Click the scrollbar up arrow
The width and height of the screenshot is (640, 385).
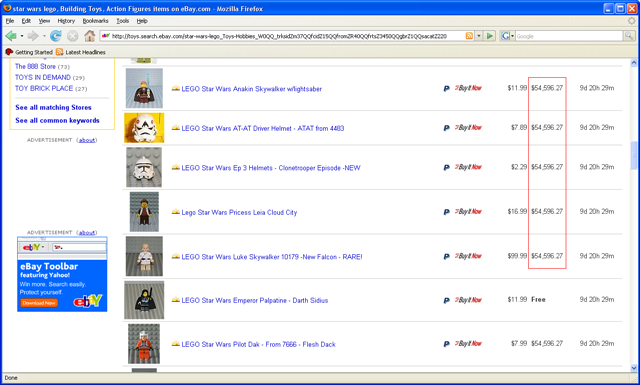click(x=633, y=63)
